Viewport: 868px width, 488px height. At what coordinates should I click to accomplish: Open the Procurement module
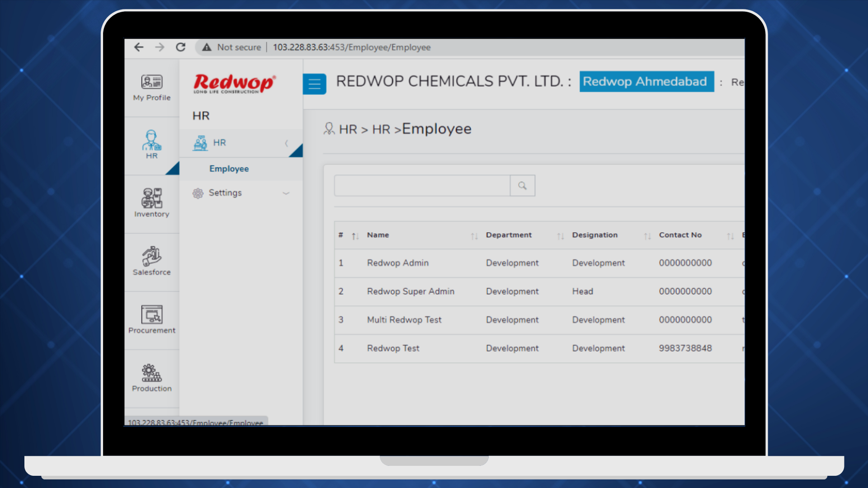[152, 319]
